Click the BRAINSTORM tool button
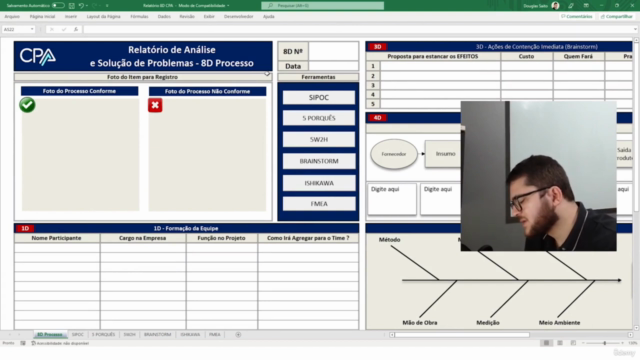The image size is (640, 360). (319, 161)
